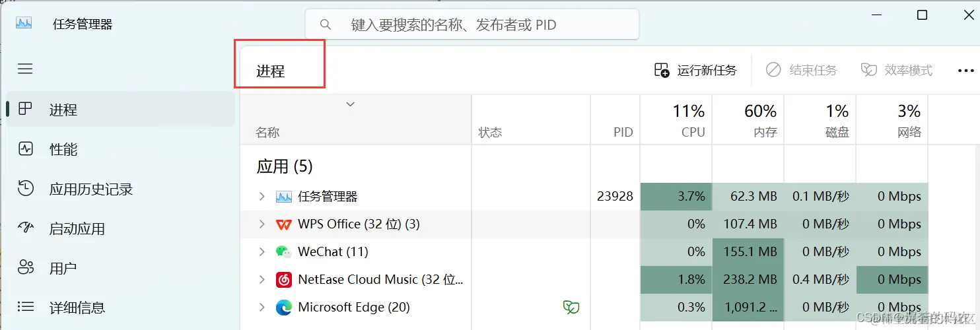Sort by the 内存 column header
The width and height of the screenshot is (980, 330).
pyautogui.click(x=748, y=119)
